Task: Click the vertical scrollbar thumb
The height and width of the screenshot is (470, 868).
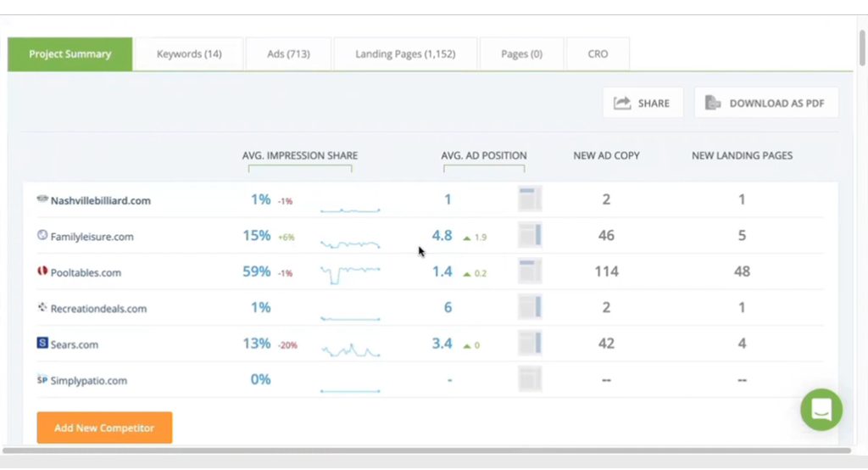Action: pos(862,48)
